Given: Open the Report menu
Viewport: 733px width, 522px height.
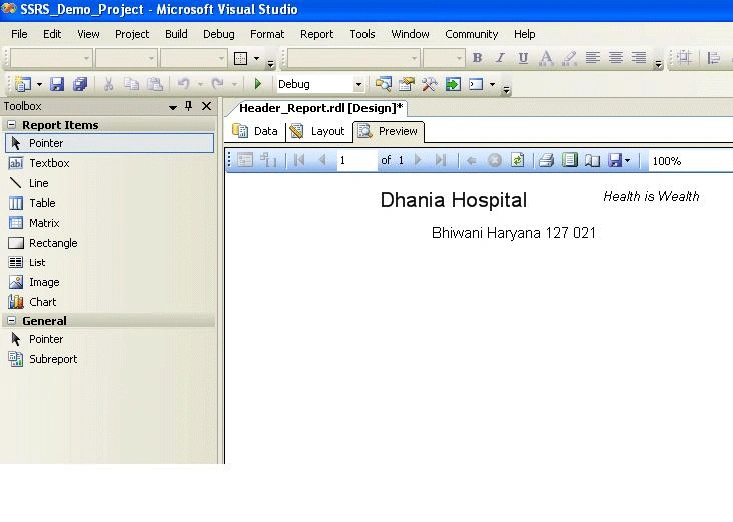Looking at the screenshot, I should pos(316,34).
